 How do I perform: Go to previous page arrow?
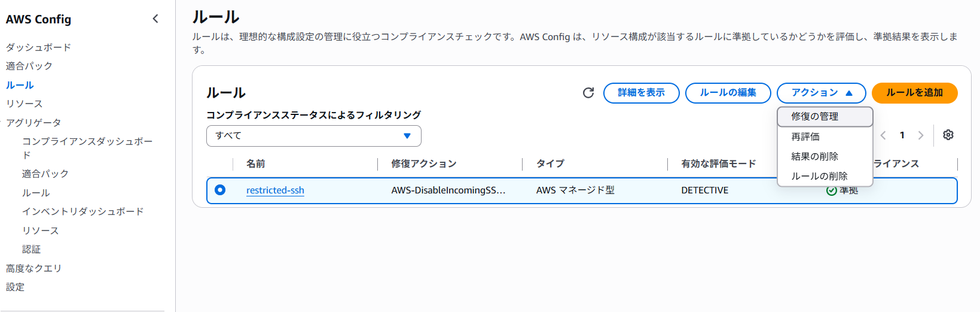pyautogui.click(x=883, y=135)
